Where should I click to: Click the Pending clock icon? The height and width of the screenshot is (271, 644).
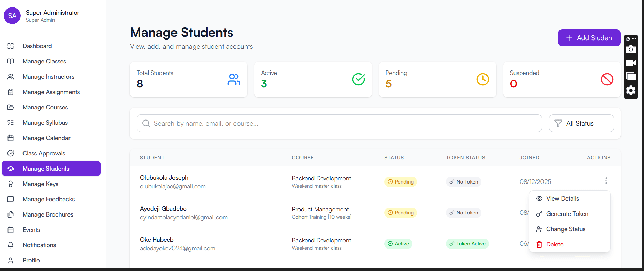tap(482, 79)
